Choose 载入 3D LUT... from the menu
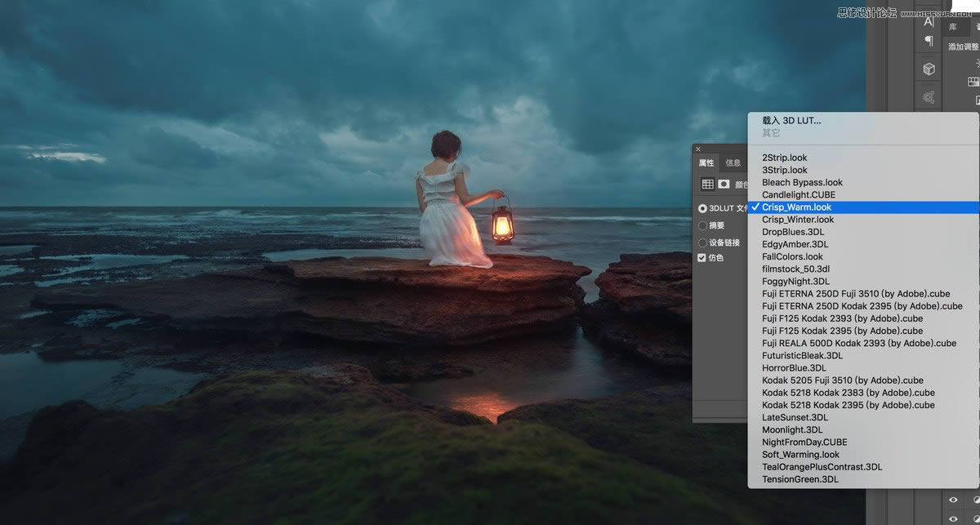The width and height of the screenshot is (980, 525). [791, 121]
